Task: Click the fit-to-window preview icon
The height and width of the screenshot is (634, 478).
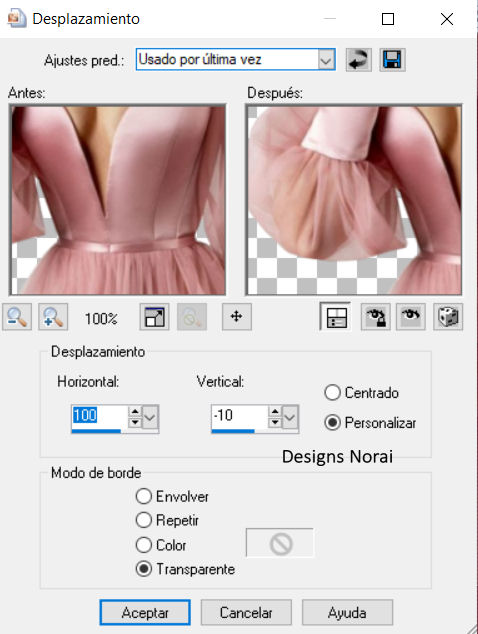Action: [154, 317]
